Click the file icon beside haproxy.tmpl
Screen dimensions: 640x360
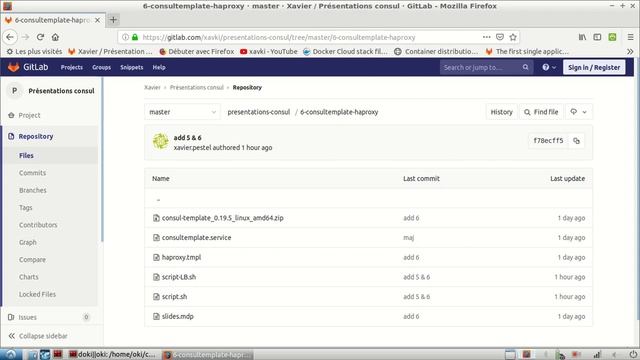point(156,258)
